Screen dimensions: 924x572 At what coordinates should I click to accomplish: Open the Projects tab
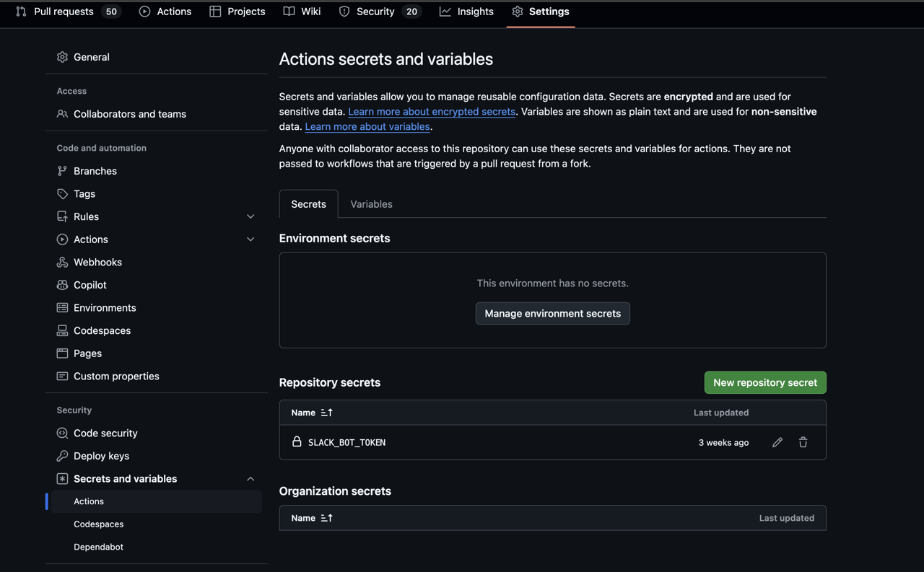pyautogui.click(x=237, y=12)
